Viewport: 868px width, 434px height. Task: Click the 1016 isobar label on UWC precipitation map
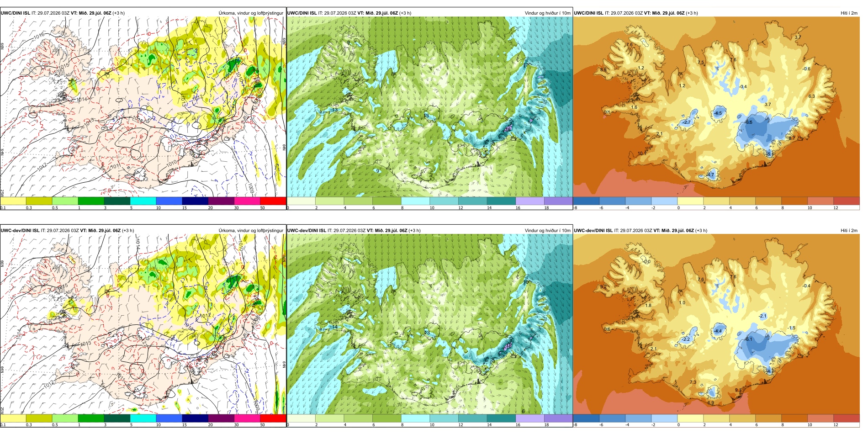pyautogui.click(x=39, y=35)
